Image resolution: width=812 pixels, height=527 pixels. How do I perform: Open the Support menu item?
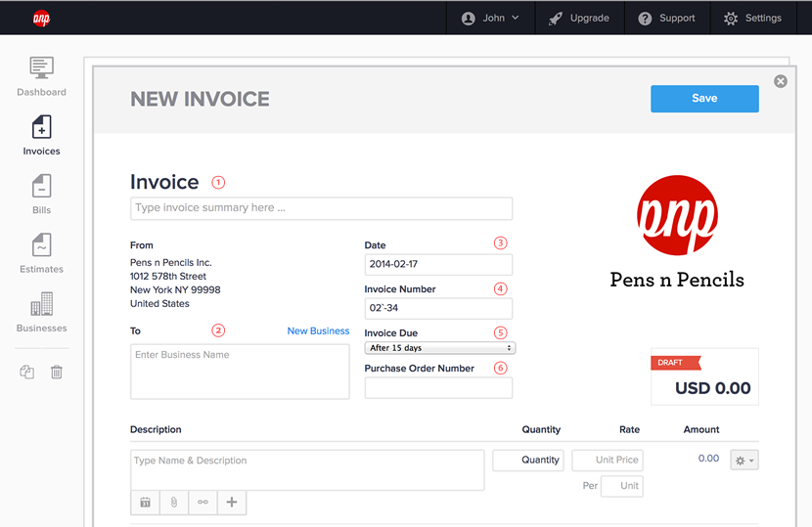click(667, 19)
